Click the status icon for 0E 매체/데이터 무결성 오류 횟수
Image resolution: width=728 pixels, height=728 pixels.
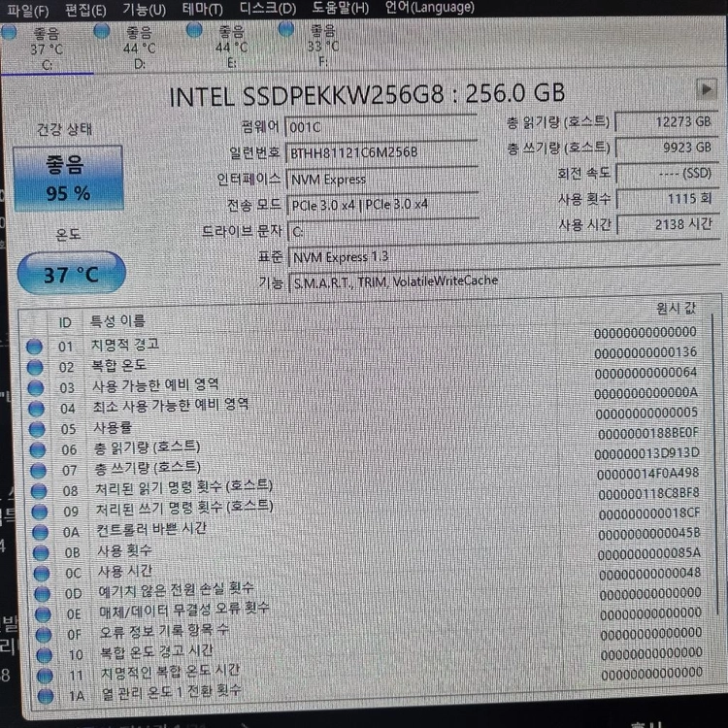coord(43,614)
